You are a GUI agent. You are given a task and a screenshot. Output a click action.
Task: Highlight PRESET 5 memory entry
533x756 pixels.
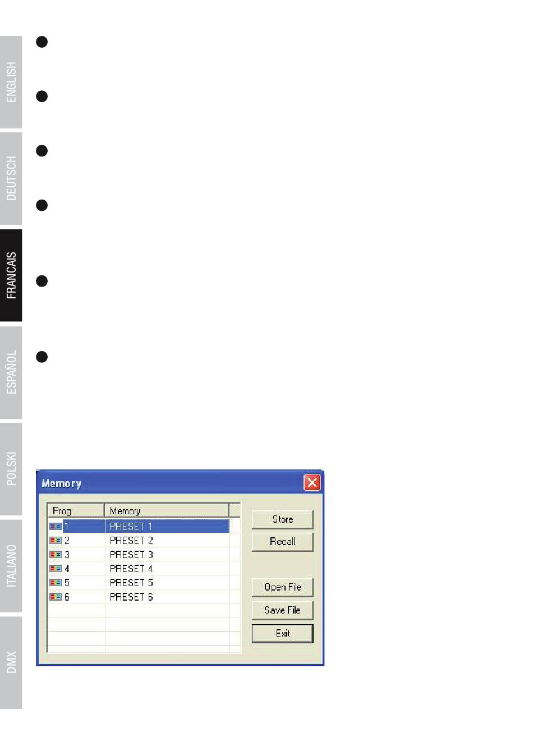(131, 583)
